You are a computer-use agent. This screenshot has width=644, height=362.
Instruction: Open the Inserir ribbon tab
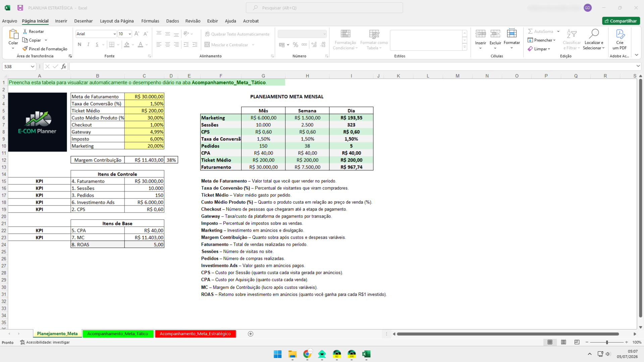[61, 21]
